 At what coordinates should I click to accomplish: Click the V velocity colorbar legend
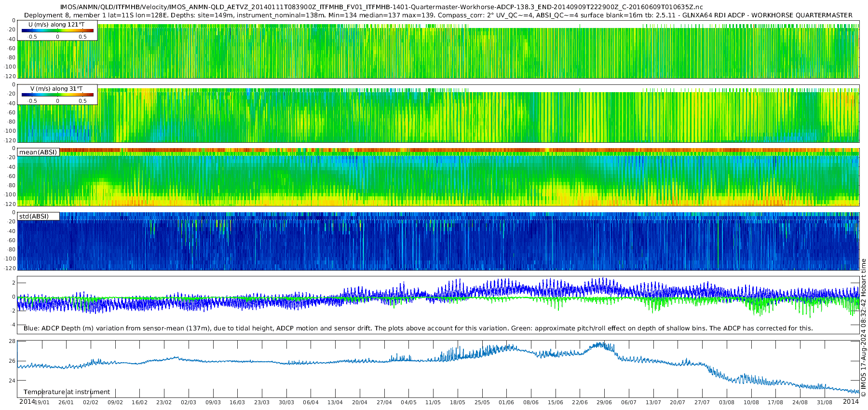[57, 95]
